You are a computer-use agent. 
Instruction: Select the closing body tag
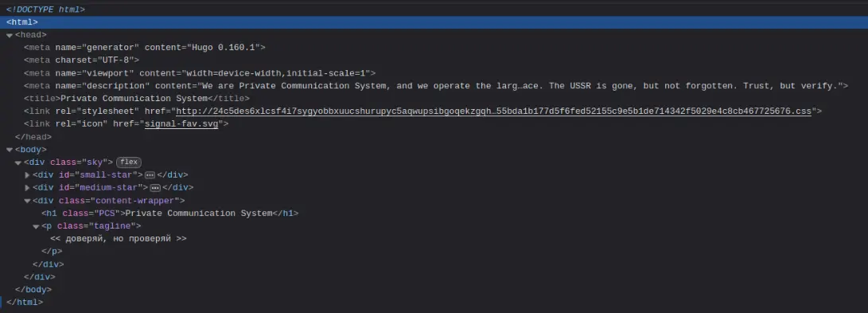[33, 290]
